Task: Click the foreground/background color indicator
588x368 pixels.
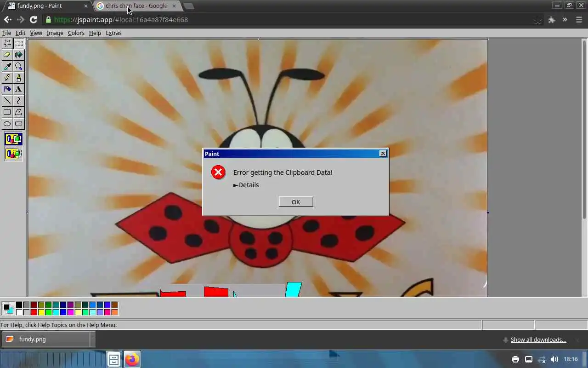Action: click(8, 309)
